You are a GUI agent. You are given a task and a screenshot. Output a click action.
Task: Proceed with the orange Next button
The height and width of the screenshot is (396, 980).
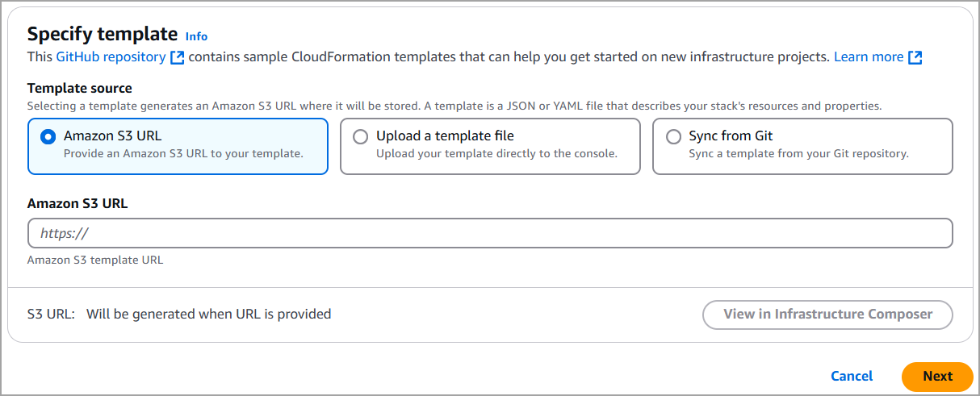point(937,376)
